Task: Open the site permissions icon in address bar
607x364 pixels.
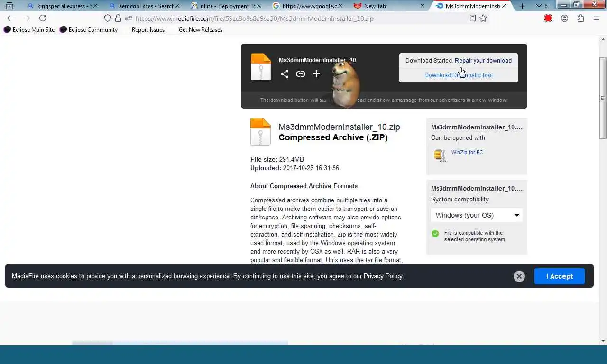Action: (x=129, y=18)
